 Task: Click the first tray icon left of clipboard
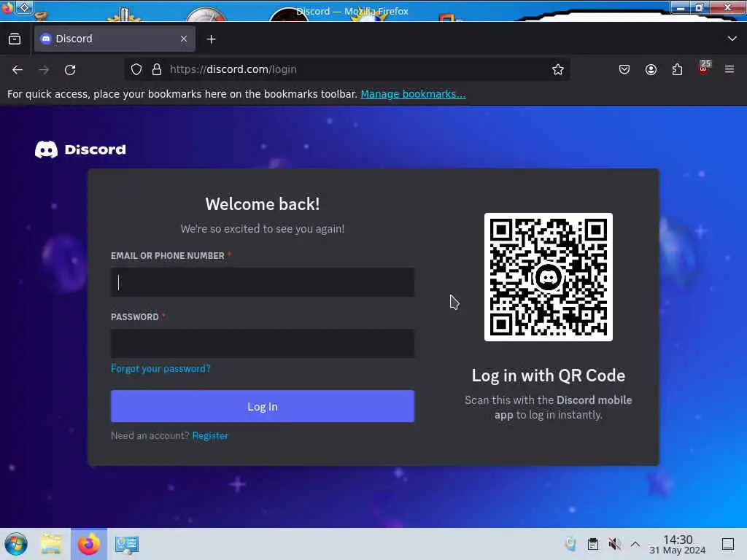coord(570,544)
